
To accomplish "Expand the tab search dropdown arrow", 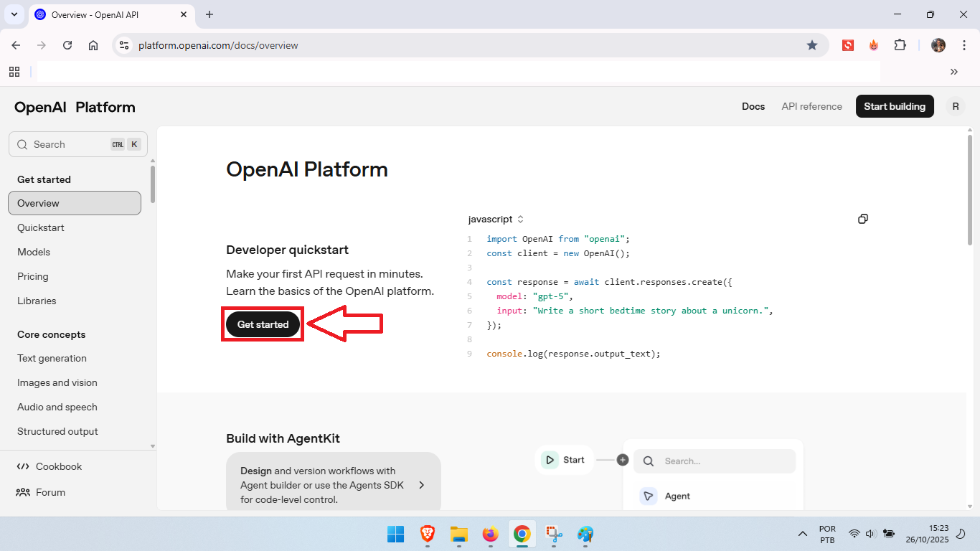I will click(x=14, y=14).
